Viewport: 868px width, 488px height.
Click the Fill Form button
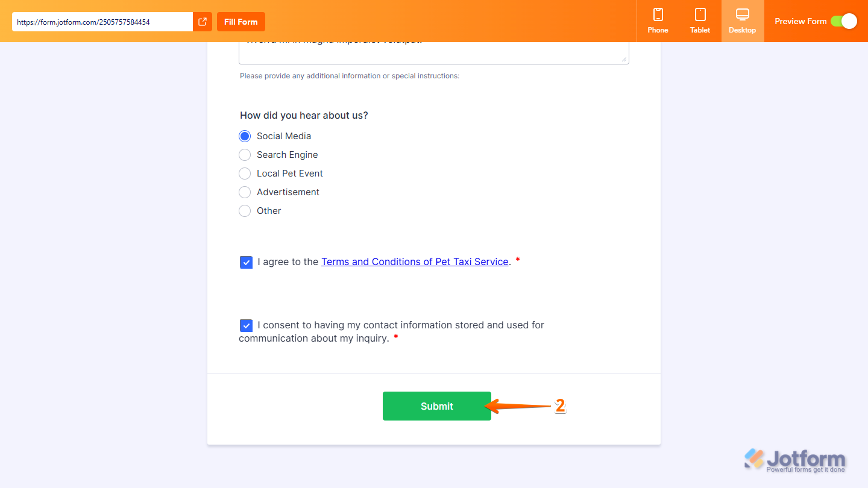pos(241,22)
